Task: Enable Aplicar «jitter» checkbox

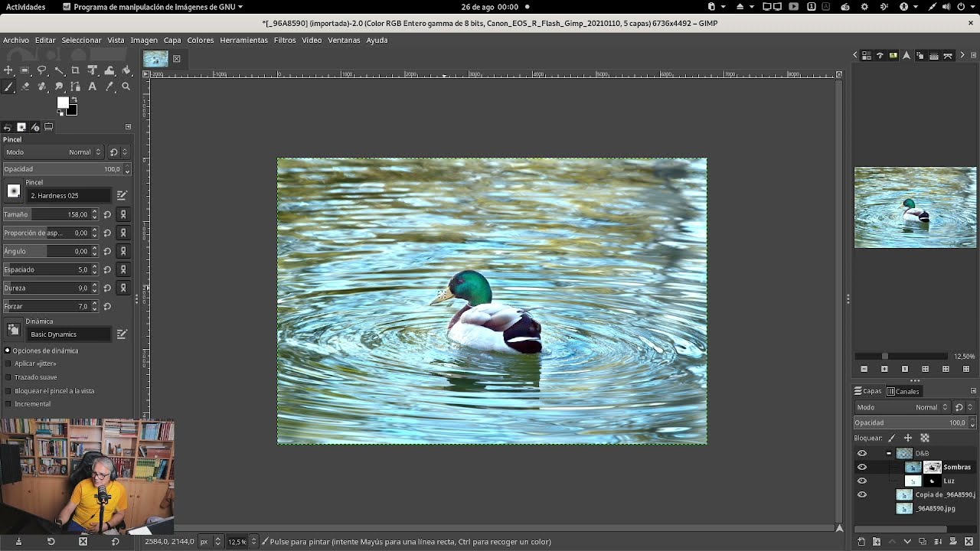Action: pyautogui.click(x=9, y=364)
